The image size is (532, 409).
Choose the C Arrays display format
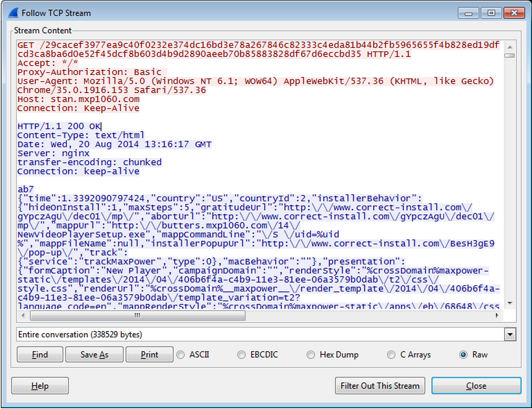click(392, 354)
